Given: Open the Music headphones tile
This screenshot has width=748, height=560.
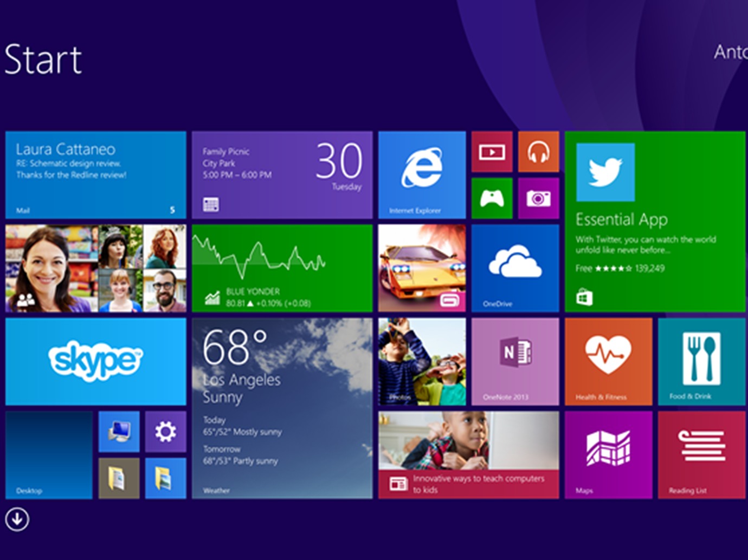Looking at the screenshot, I should (538, 152).
